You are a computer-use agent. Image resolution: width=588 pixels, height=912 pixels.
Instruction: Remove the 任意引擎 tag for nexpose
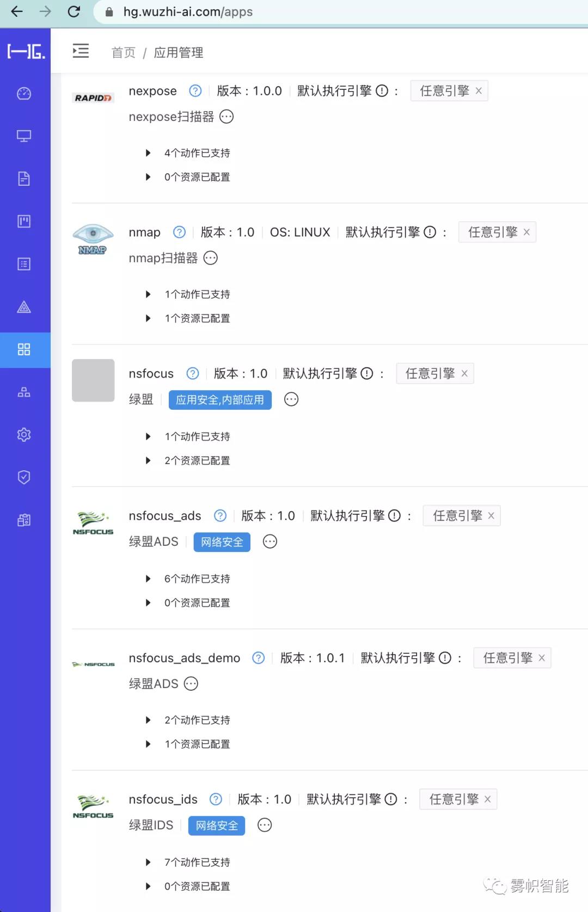click(479, 91)
